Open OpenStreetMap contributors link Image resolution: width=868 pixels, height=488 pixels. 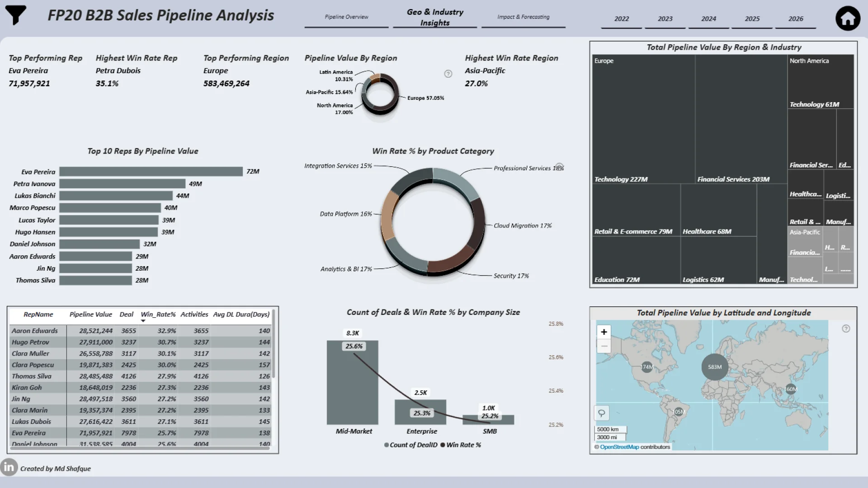[619, 447]
